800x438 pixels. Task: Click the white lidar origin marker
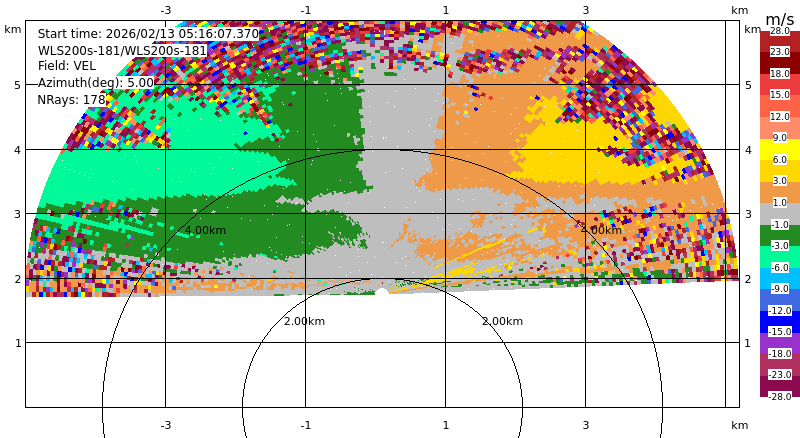click(x=382, y=292)
